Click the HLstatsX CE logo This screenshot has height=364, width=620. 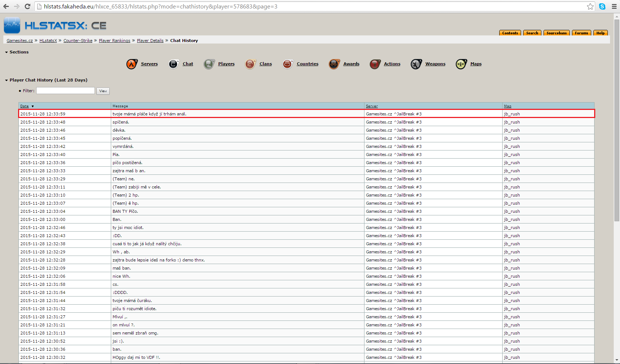(55, 25)
